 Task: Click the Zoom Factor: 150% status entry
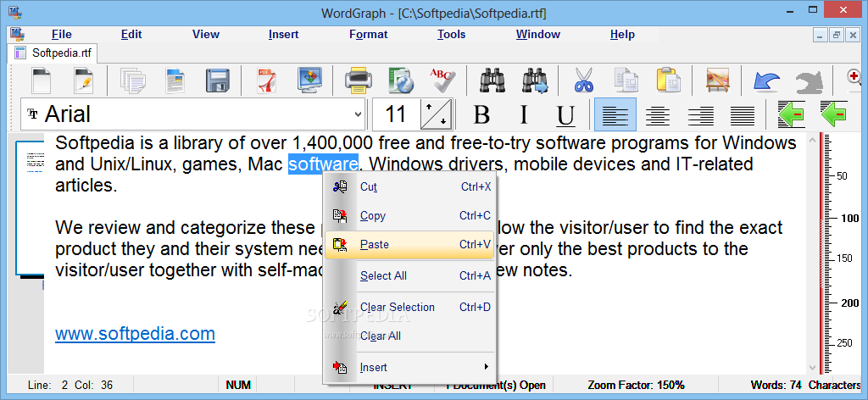636,385
